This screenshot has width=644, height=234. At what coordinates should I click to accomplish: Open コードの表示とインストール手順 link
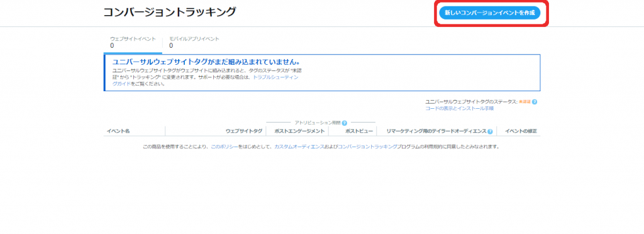pyautogui.click(x=459, y=108)
